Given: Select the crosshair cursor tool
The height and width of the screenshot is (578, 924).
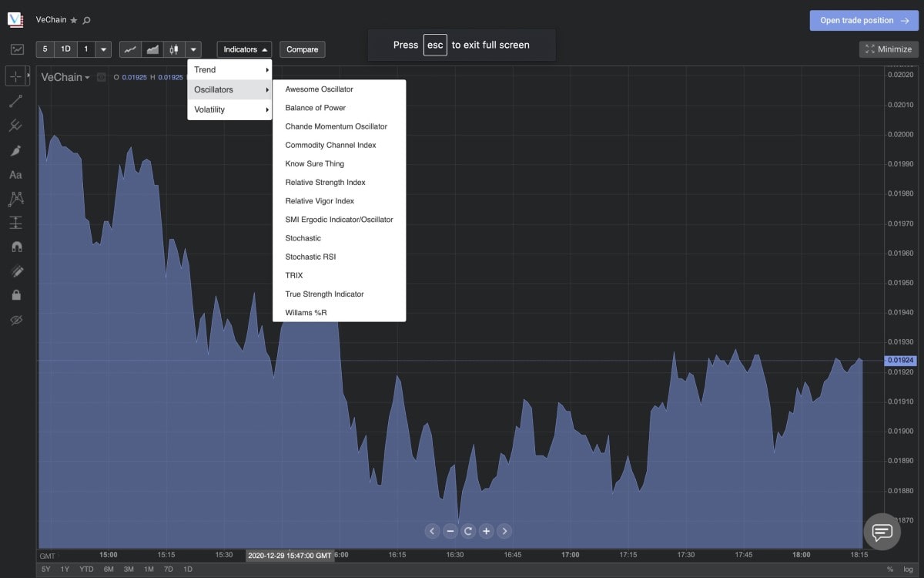Looking at the screenshot, I should [15, 76].
